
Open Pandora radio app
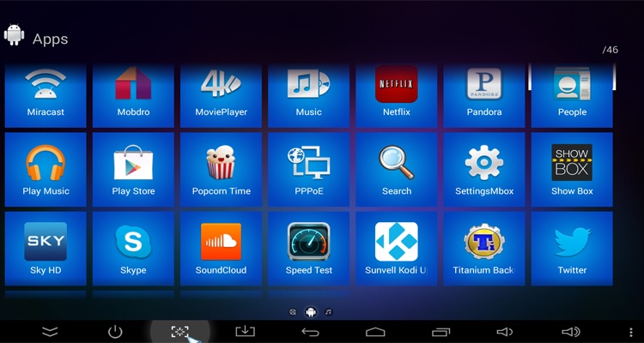tap(484, 92)
